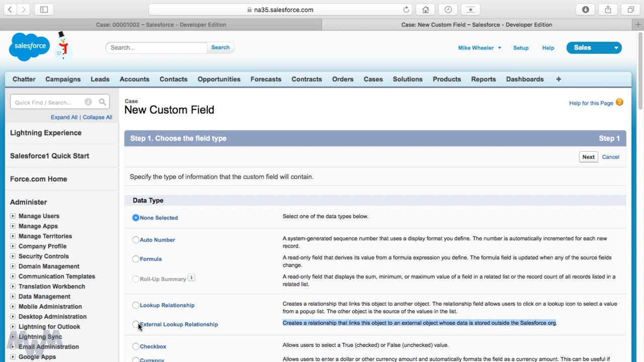Viewport: 644px width, 362px height.
Task: Click the Next button
Action: 589,157
